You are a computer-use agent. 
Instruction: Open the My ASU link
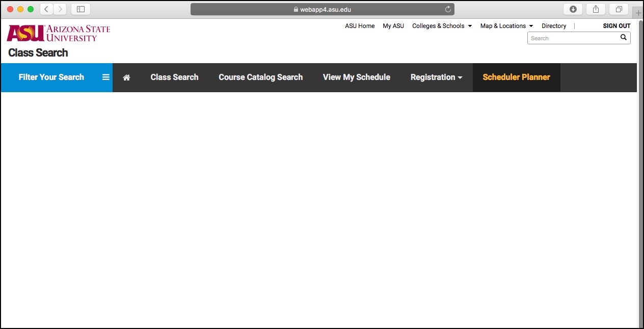393,26
